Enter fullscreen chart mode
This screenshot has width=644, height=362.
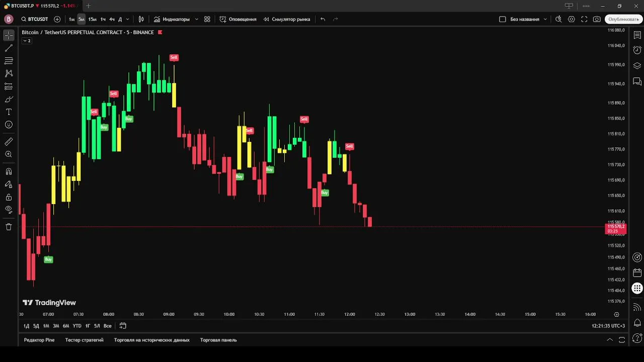coord(584,19)
